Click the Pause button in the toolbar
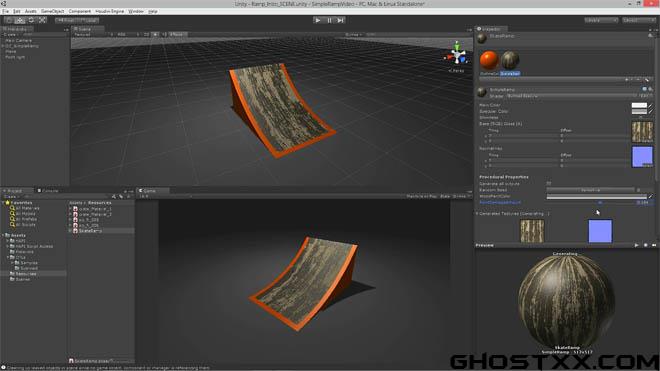The width and height of the screenshot is (660, 371). [x=329, y=20]
